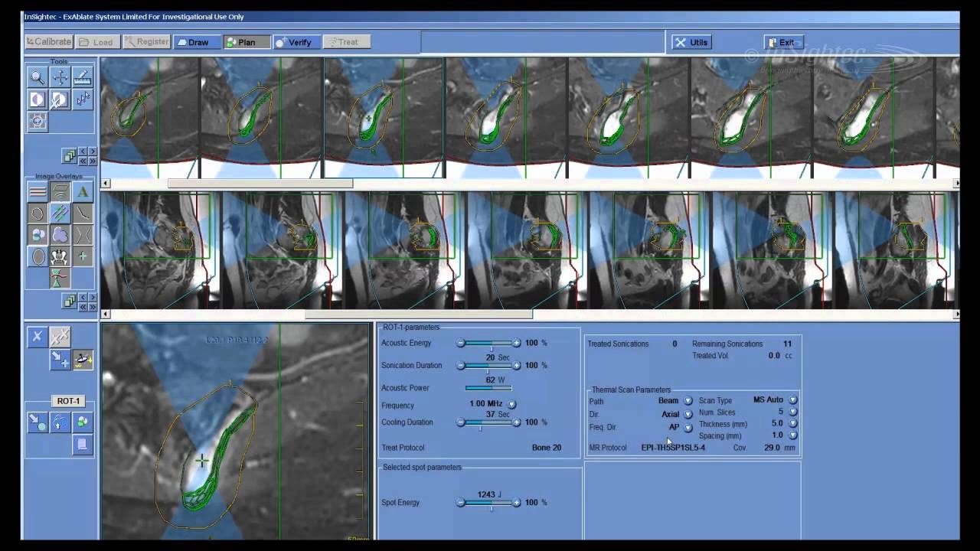This screenshot has height=551, width=980.
Task: Click the arrow-to-circle ROT icon
Action: (37, 422)
